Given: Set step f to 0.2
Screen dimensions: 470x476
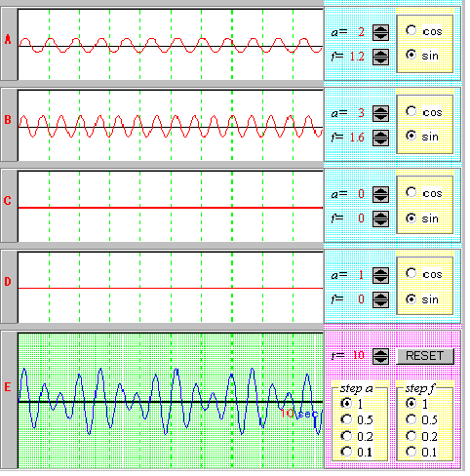Looking at the screenshot, I should (411, 436).
